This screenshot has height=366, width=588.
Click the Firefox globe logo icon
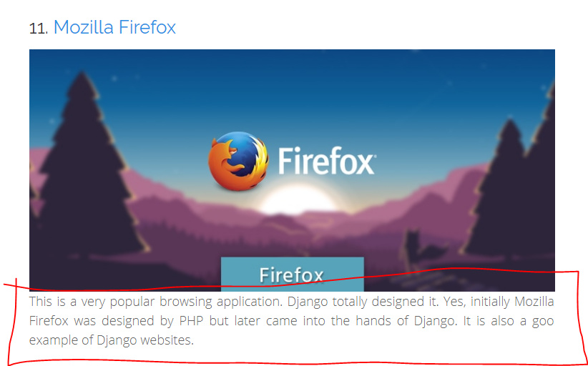point(238,161)
